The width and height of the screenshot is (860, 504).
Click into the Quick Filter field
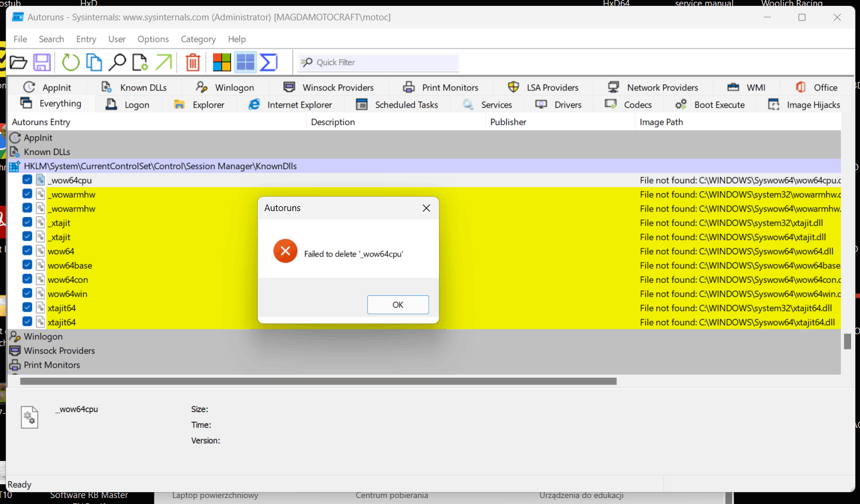click(378, 62)
